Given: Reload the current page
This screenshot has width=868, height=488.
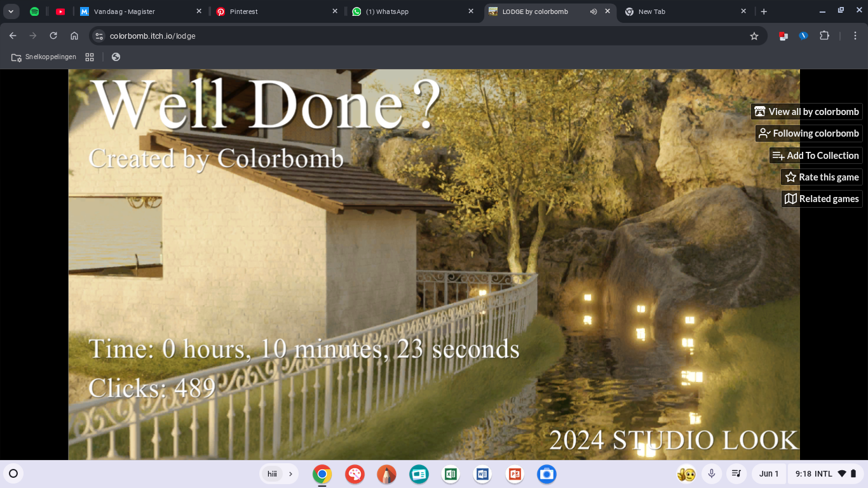Looking at the screenshot, I should [x=53, y=36].
